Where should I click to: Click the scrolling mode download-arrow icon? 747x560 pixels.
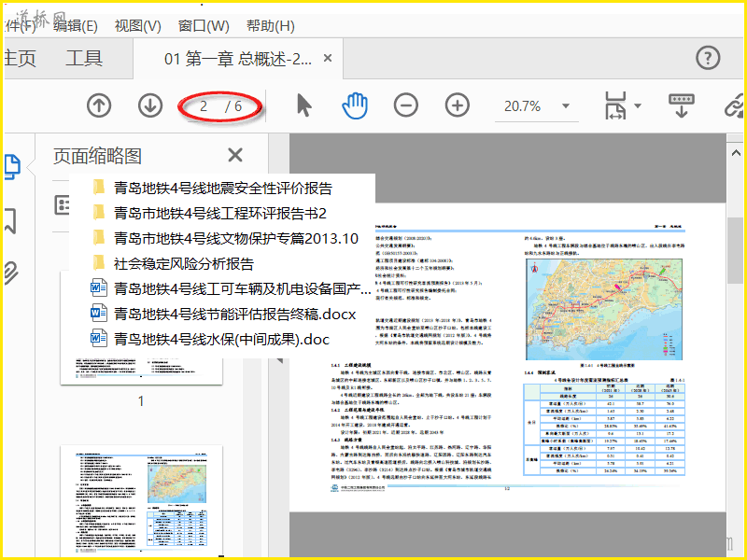point(682,105)
